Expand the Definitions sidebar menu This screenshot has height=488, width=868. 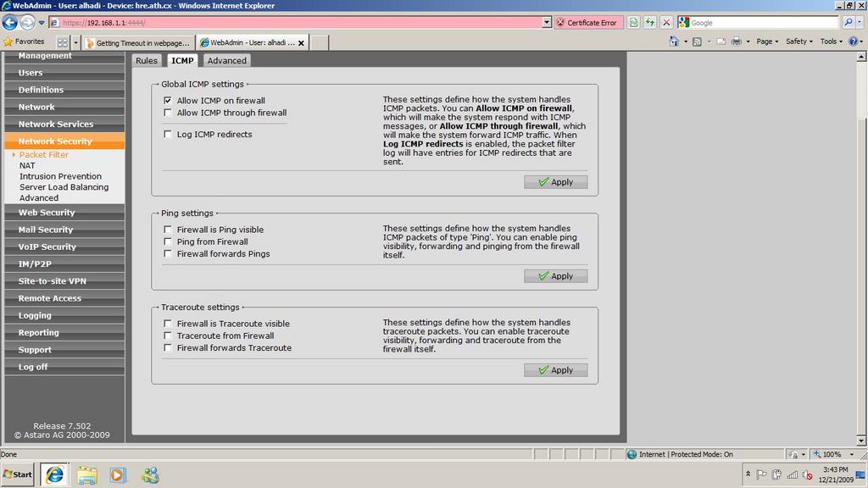tap(64, 90)
